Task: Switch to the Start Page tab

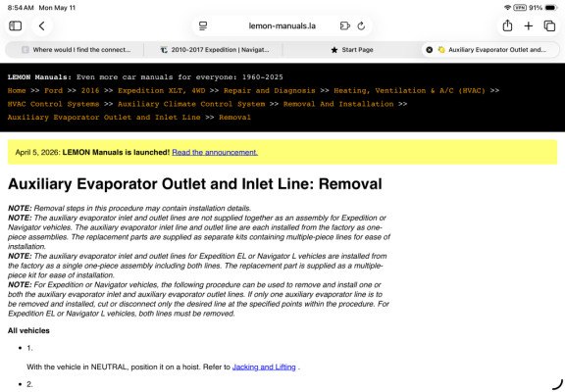Action: point(352,50)
